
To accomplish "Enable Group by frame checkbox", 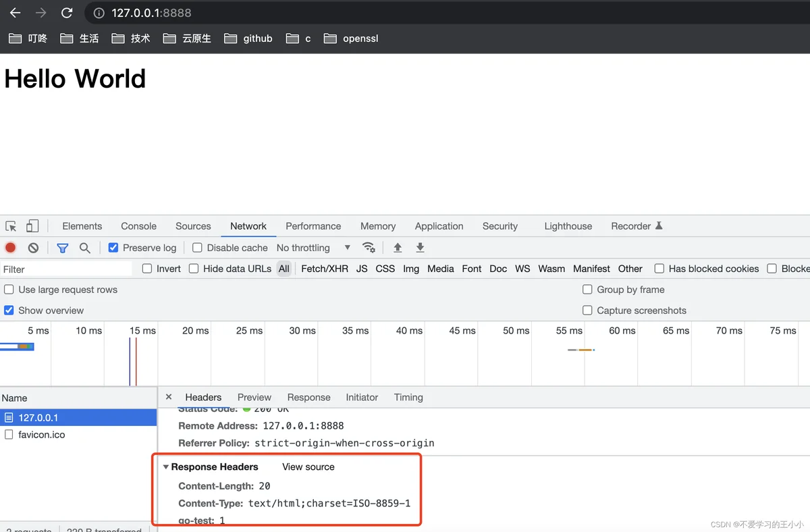I will [x=587, y=290].
